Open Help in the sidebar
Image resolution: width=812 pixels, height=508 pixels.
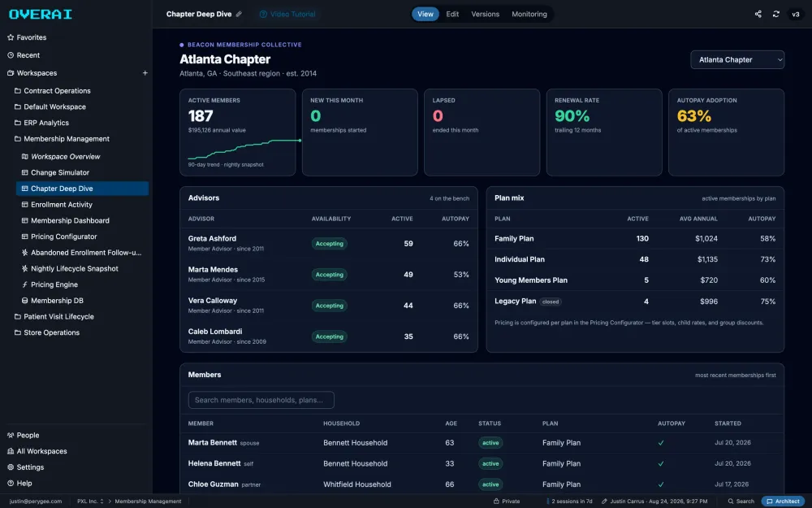(x=19, y=483)
